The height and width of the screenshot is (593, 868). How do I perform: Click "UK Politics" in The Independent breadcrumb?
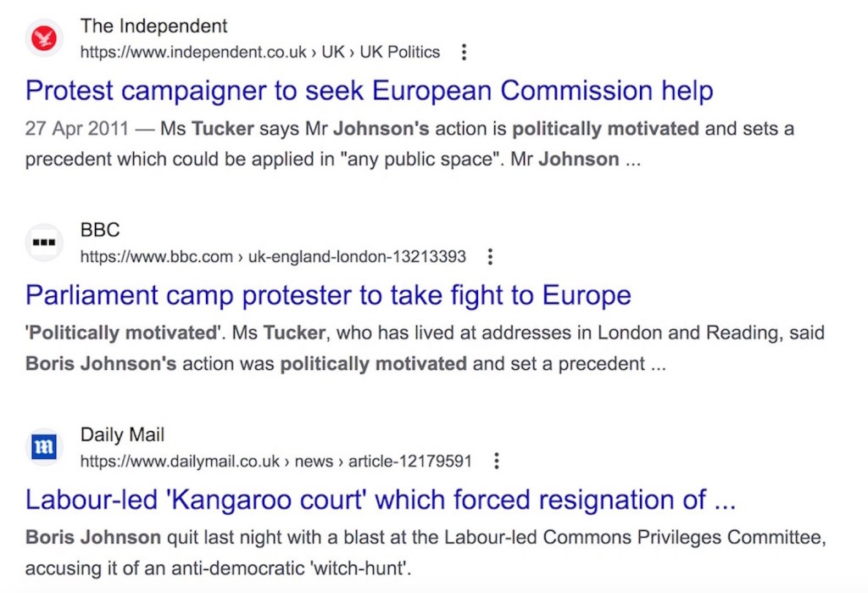[x=400, y=53]
